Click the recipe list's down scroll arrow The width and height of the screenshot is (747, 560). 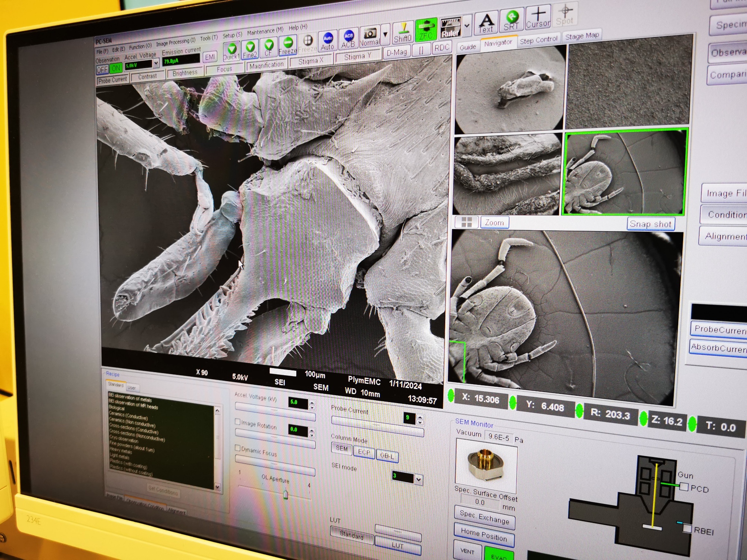pyautogui.click(x=218, y=486)
